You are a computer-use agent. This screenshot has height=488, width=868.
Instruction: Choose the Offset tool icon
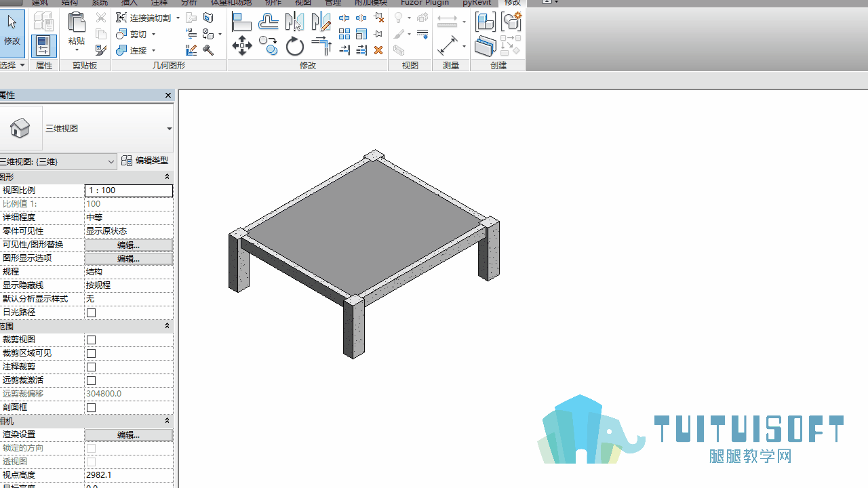tap(269, 21)
